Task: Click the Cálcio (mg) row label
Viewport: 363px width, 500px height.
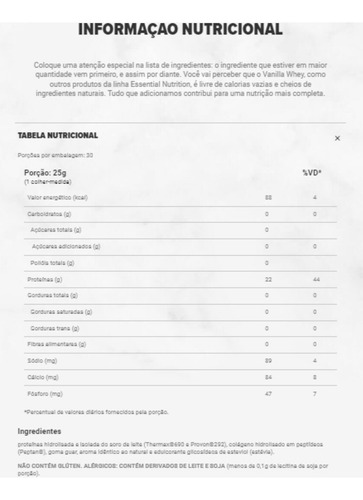Action: pyautogui.click(x=43, y=377)
